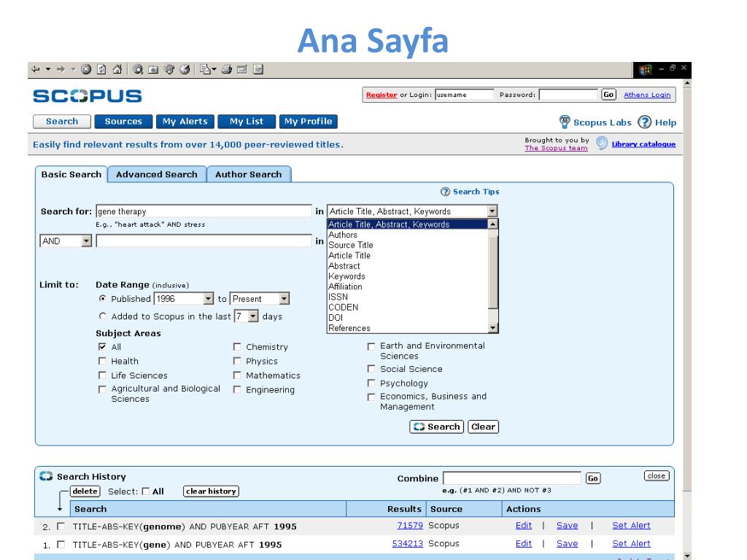747x560 pixels.
Task: Open the search field type dropdown
Action: coord(492,211)
